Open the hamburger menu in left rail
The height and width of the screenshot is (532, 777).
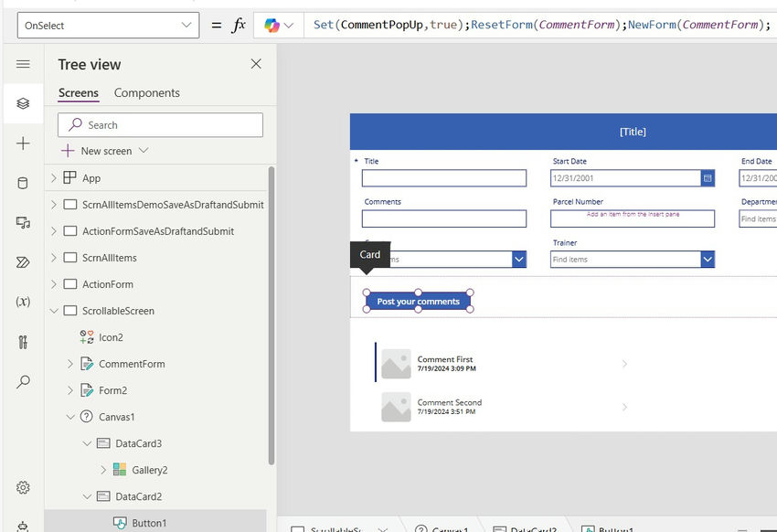(23, 64)
